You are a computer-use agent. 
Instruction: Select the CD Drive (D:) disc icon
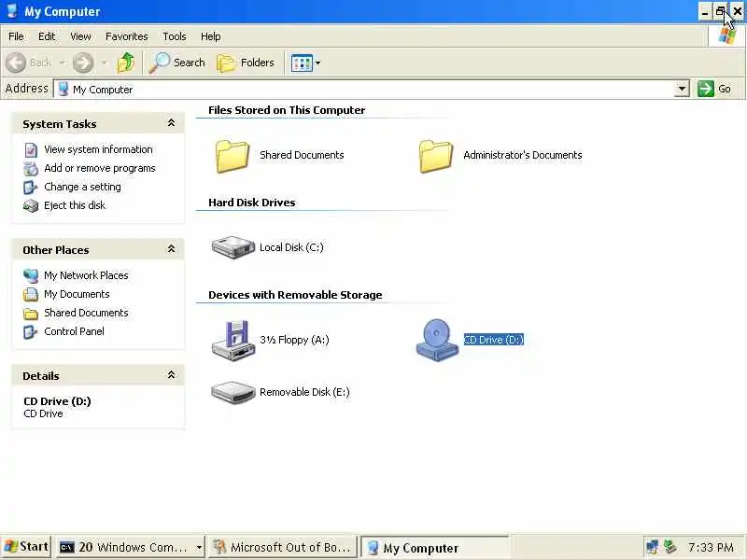(x=437, y=340)
